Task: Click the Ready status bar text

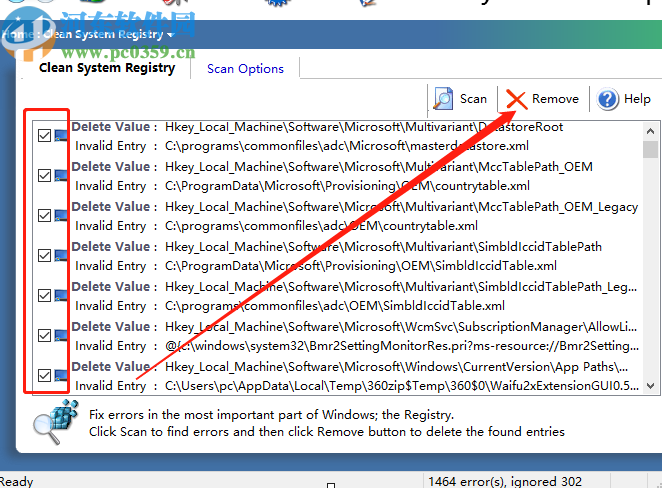Action: click(x=16, y=481)
